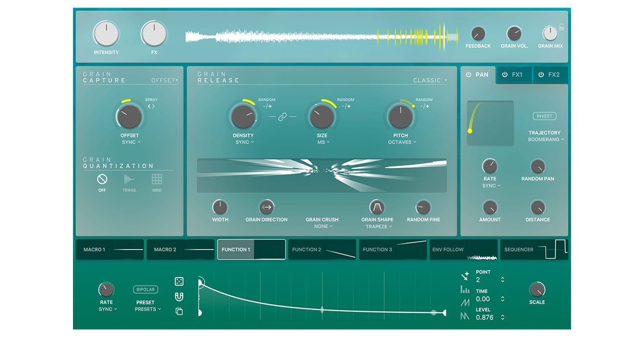644x342 pixels.
Task: Click the copy function icon
Action: (179, 311)
